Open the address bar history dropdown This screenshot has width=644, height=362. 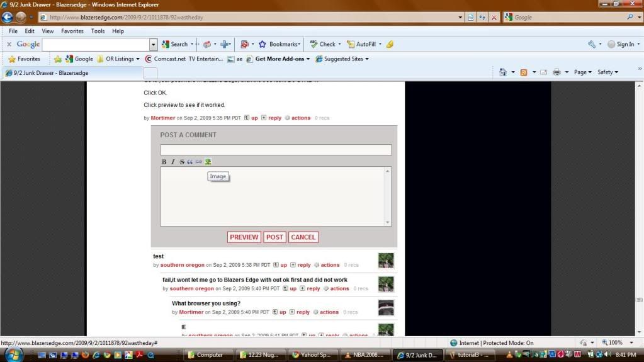[x=460, y=17]
